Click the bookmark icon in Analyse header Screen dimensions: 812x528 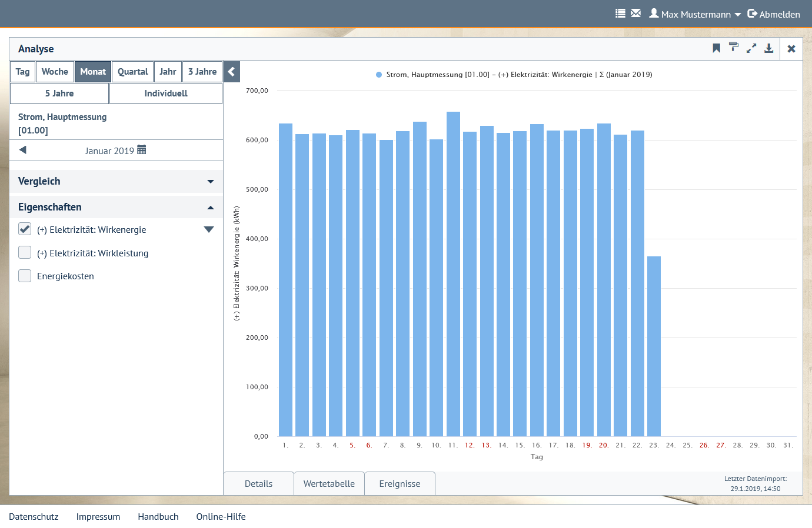pyautogui.click(x=716, y=48)
